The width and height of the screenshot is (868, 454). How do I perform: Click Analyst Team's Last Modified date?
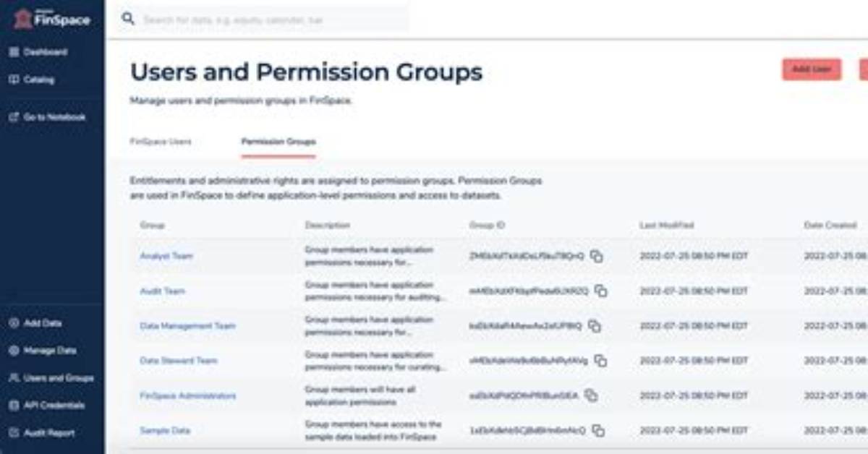point(694,256)
